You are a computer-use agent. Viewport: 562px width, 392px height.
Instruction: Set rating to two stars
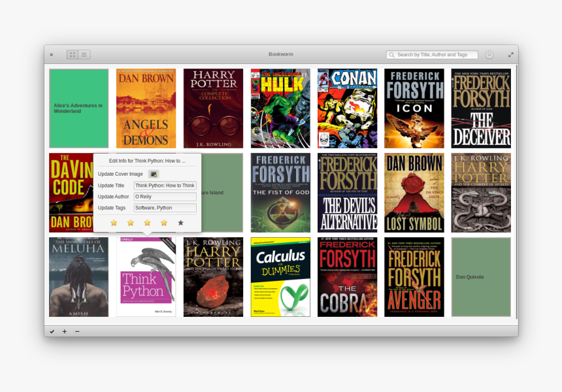coord(131,223)
